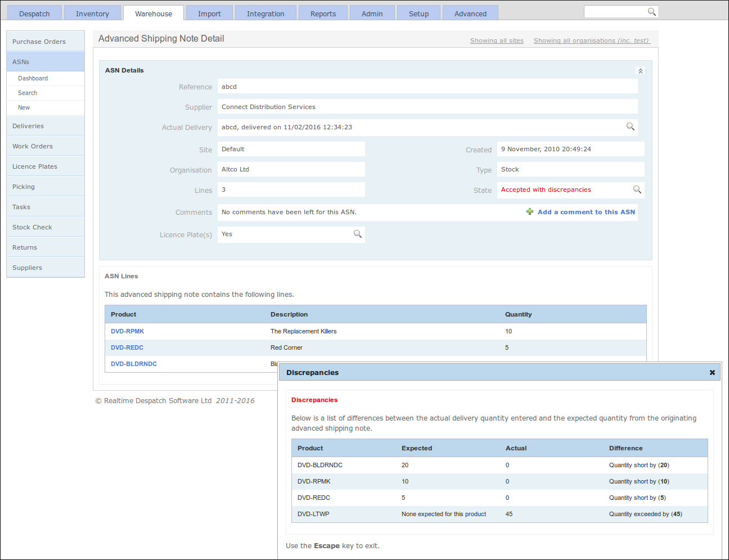Select ASNs in the sidebar
This screenshot has width=729, height=560.
[x=46, y=62]
